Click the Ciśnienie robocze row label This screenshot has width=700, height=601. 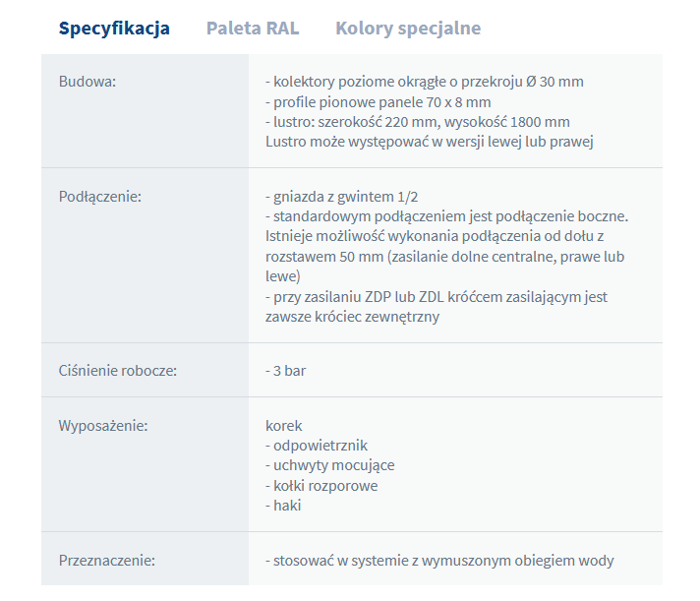(x=118, y=371)
